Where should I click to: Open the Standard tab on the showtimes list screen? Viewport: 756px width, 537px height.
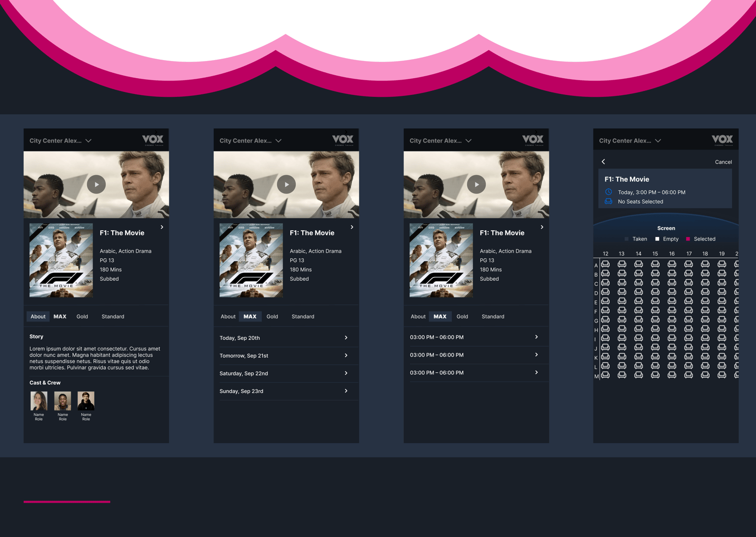click(493, 317)
